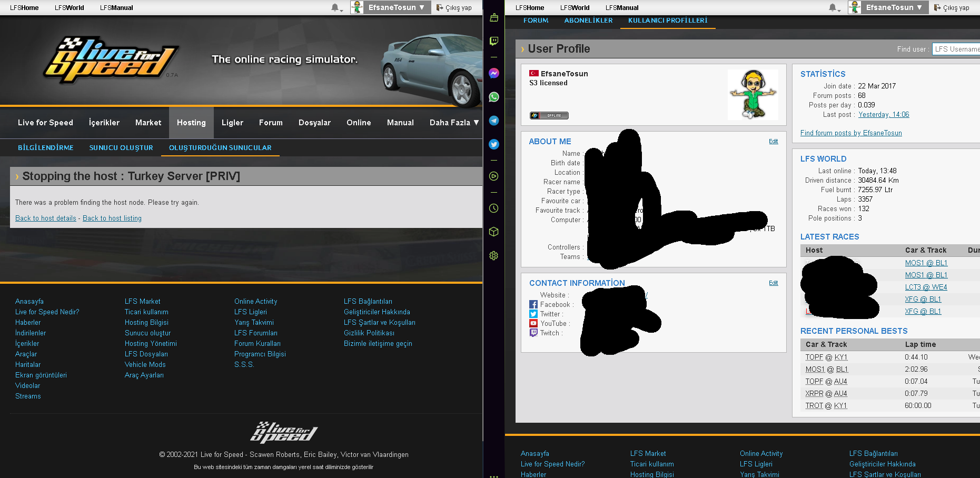Click driven distance value 30484.64 Km
The height and width of the screenshot is (478, 980).
coord(878,180)
